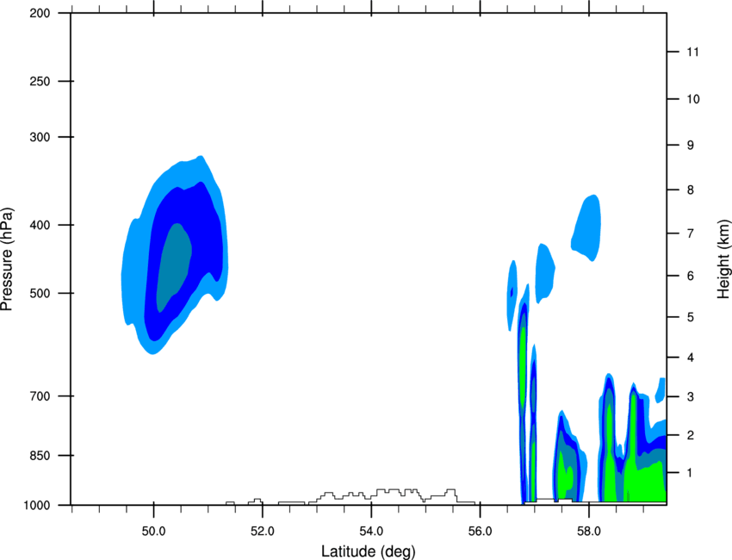The height and width of the screenshot is (560, 732).
Task: Click height tick label 4
Action: click(690, 358)
